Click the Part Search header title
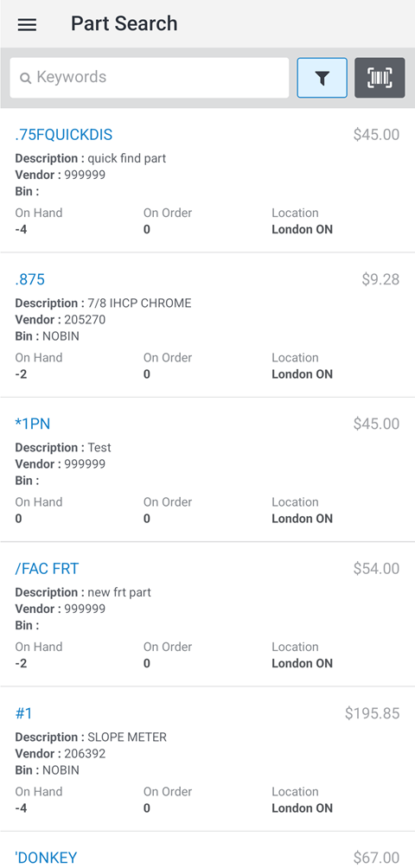415x868 pixels. coord(124,24)
